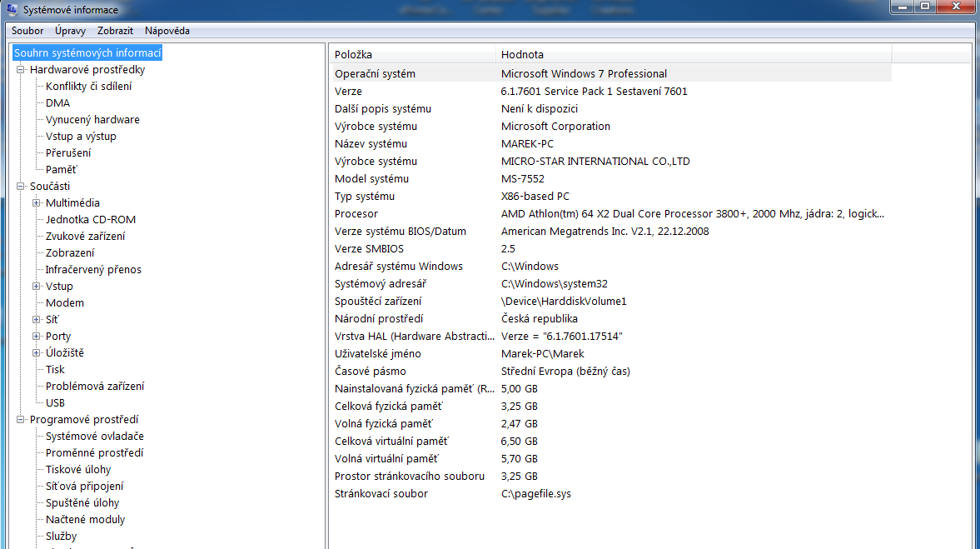Select Spuštěné úlohy item
This screenshot has width=980, height=549.
pyautogui.click(x=82, y=502)
